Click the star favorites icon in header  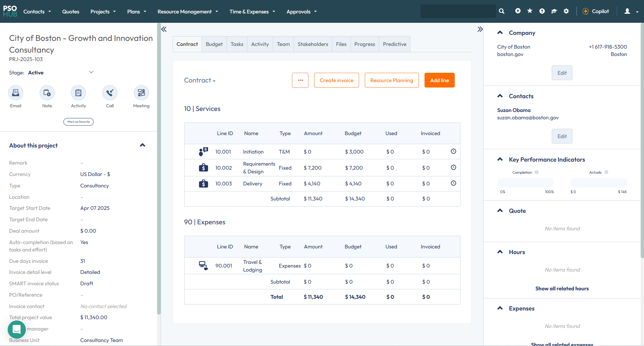[x=530, y=11]
